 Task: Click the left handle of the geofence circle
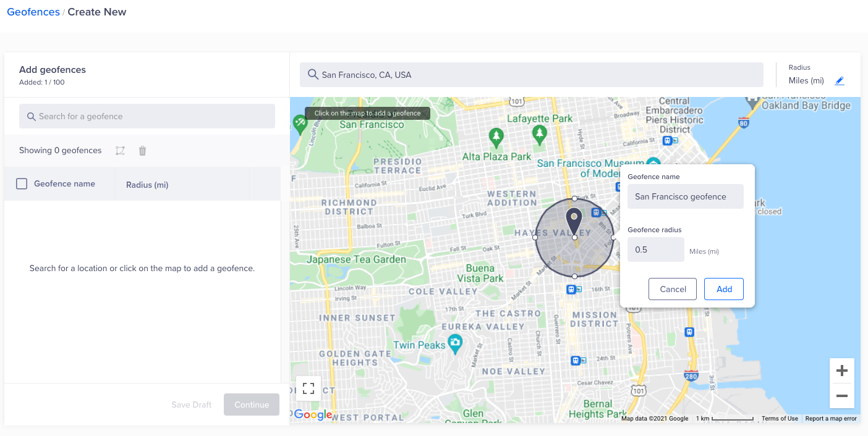click(535, 237)
